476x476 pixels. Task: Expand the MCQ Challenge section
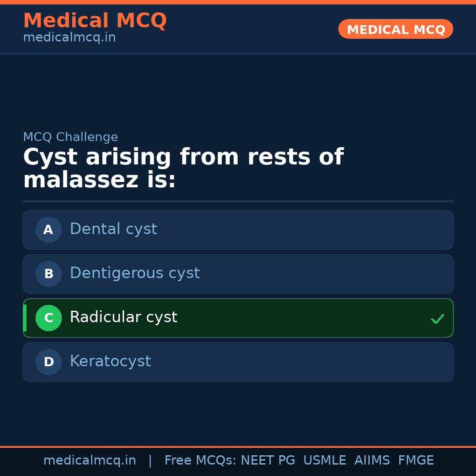pos(71,137)
